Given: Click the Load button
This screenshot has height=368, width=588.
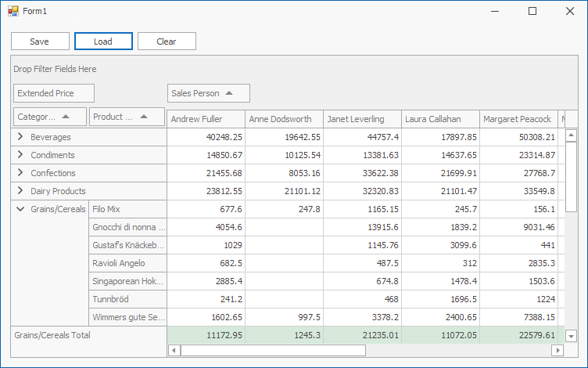Looking at the screenshot, I should tap(103, 41).
